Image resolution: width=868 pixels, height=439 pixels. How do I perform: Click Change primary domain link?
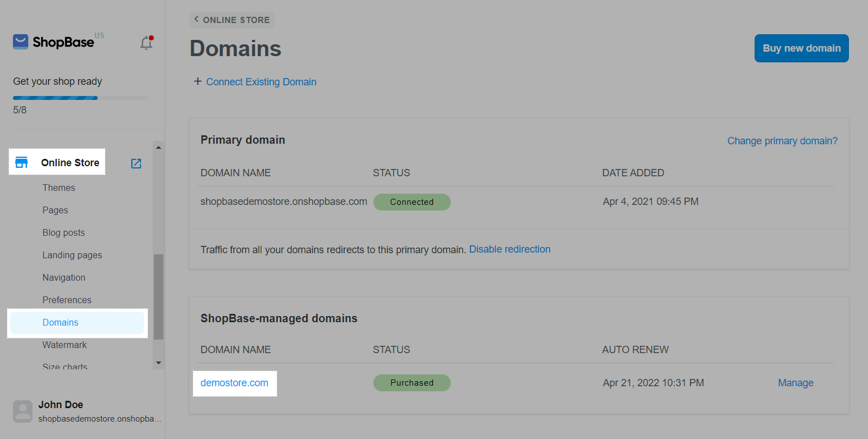click(782, 141)
